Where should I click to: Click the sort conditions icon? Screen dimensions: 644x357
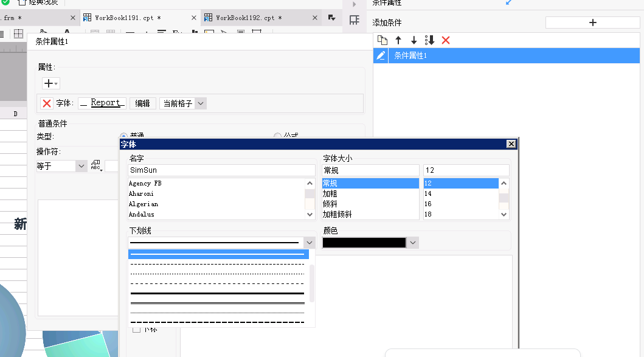(x=429, y=40)
